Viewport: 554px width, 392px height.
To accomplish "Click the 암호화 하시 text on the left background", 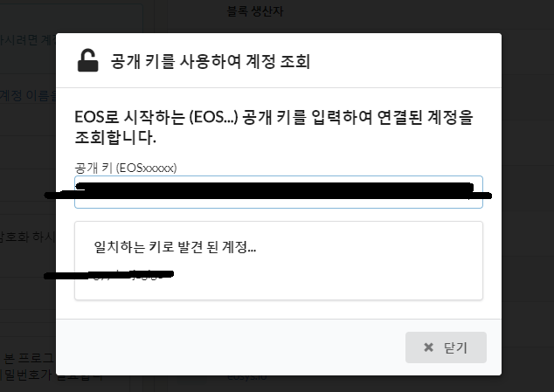I will click(x=28, y=237).
